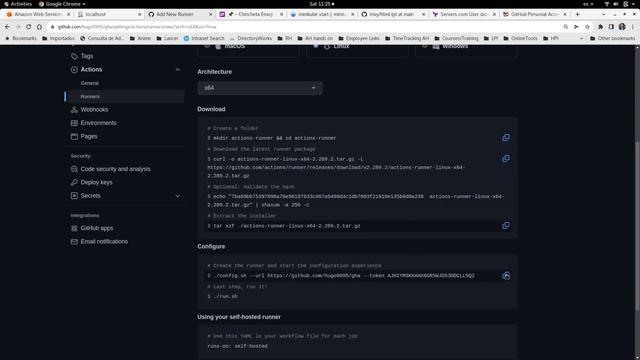Open the system status menu
Image resolution: width=640 pixels, height=360 pixels.
pos(620,4)
